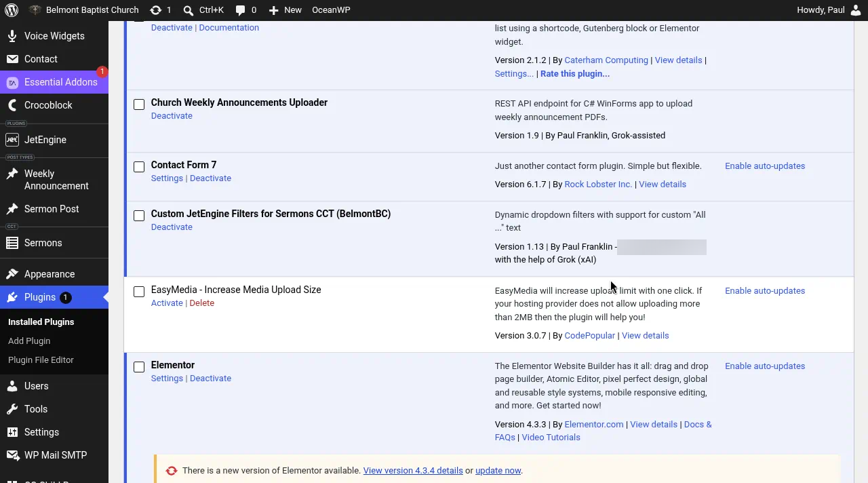Open the Appearance menu item
Screen dimensions: 868x483
click(54, 274)
